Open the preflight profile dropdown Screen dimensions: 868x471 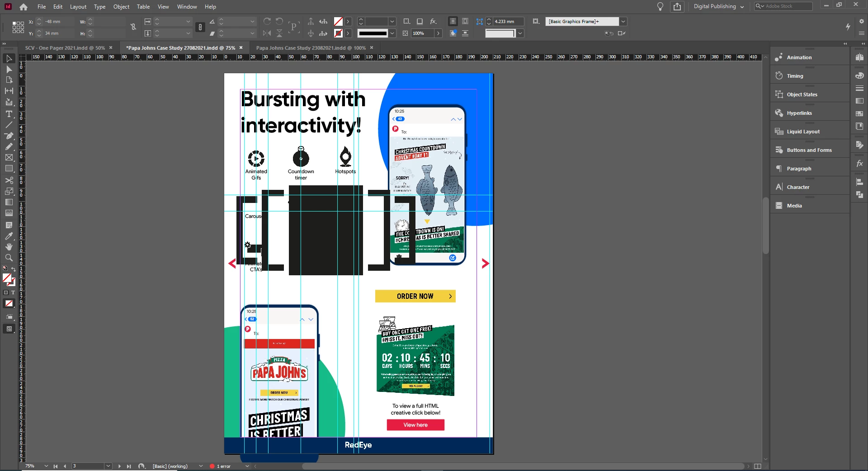click(x=201, y=466)
